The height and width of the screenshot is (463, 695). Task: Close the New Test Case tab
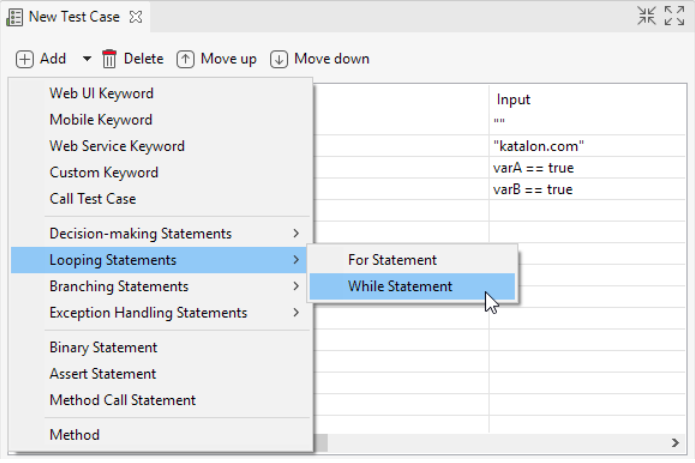coord(136,17)
